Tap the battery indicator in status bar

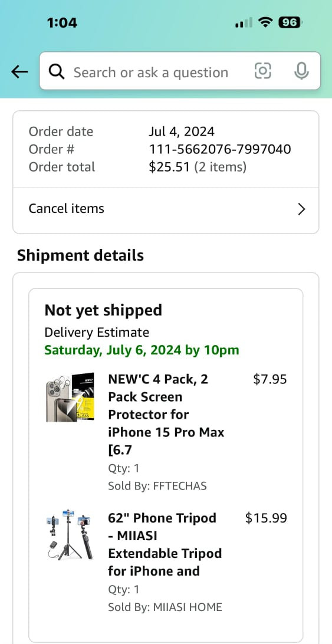290,22
